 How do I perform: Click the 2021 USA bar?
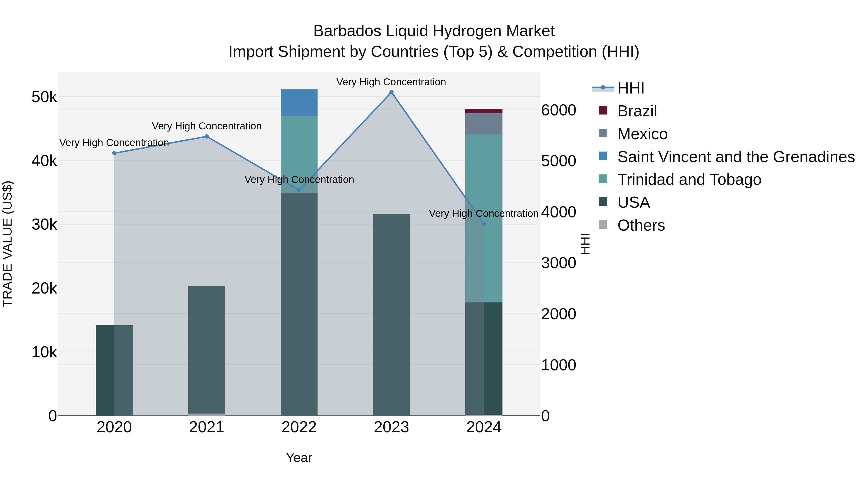point(207,350)
